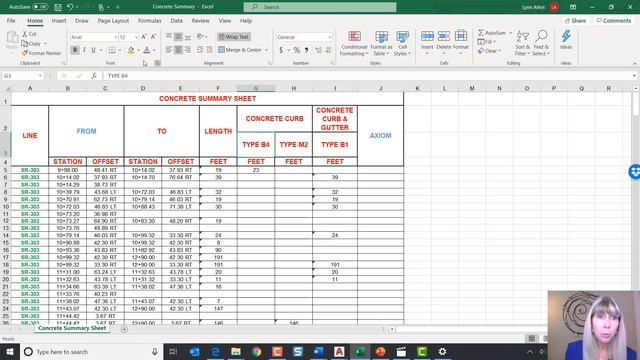This screenshot has width=640, height=360.
Task: Open Cell Styles gallery
Action: click(402, 43)
